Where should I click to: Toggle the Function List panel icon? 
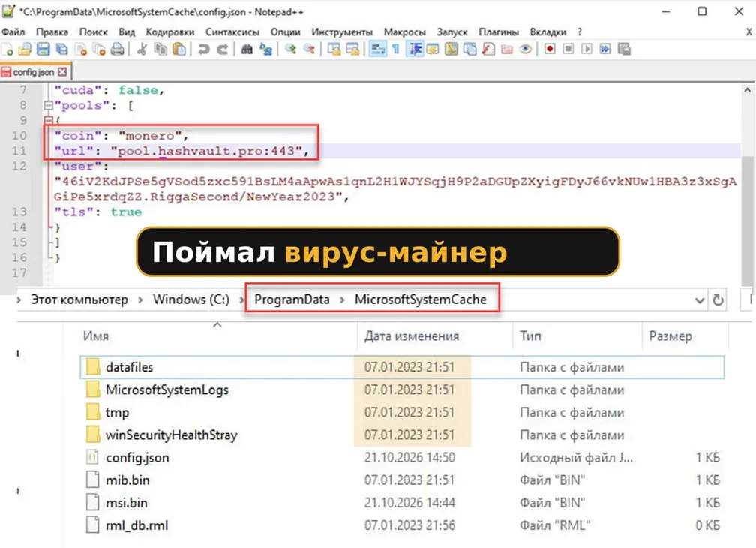tap(488, 50)
